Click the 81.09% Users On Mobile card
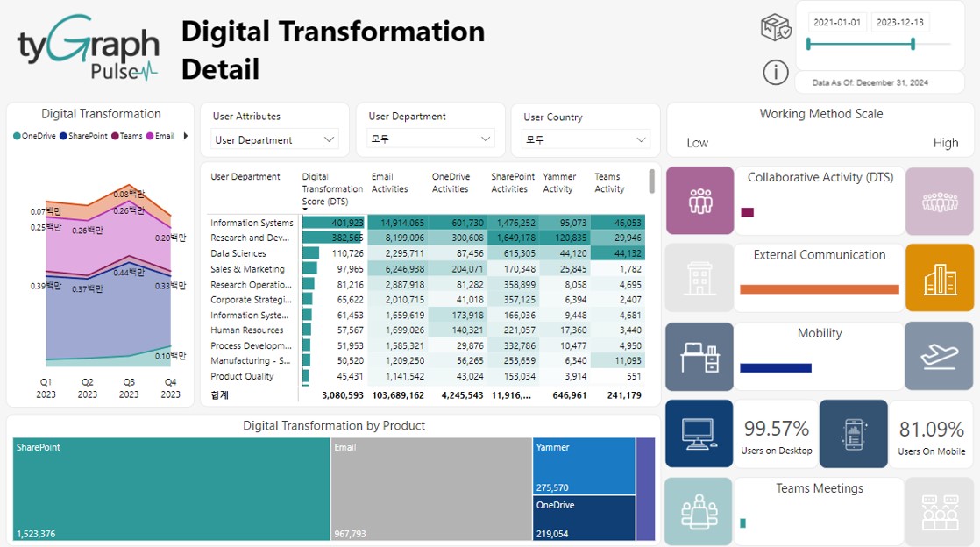Viewport: 980px width, 547px height. coord(931,435)
